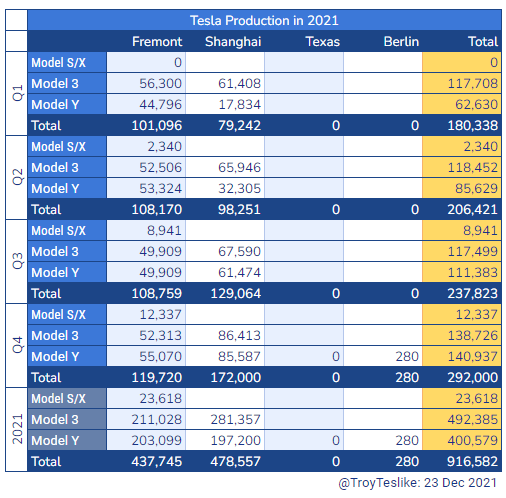Select Q3 Shanghai total 129,064

(225, 293)
